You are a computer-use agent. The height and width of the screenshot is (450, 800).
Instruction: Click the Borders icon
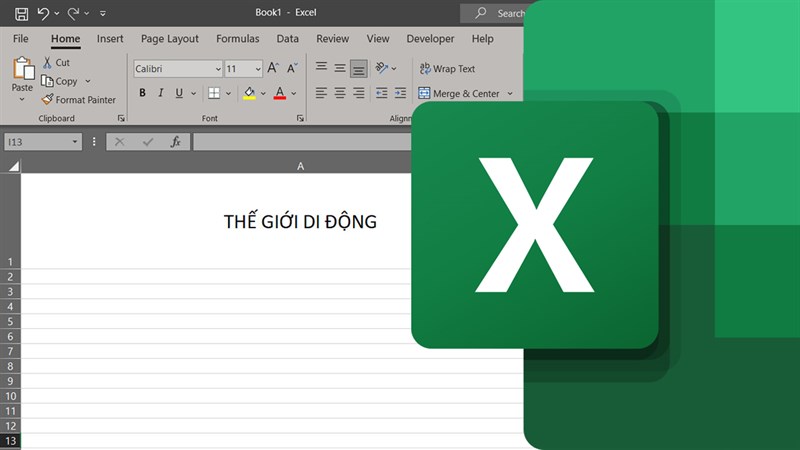click(214, 93)
